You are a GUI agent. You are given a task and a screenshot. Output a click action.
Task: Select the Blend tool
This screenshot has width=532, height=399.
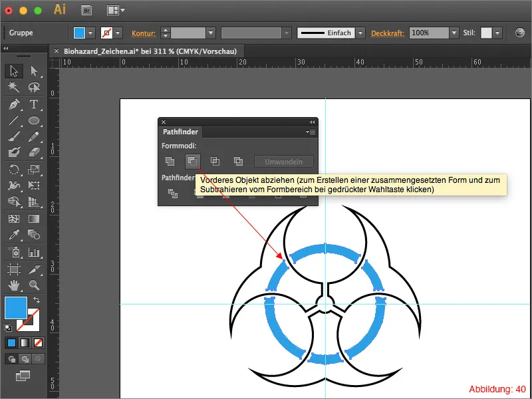34,235
